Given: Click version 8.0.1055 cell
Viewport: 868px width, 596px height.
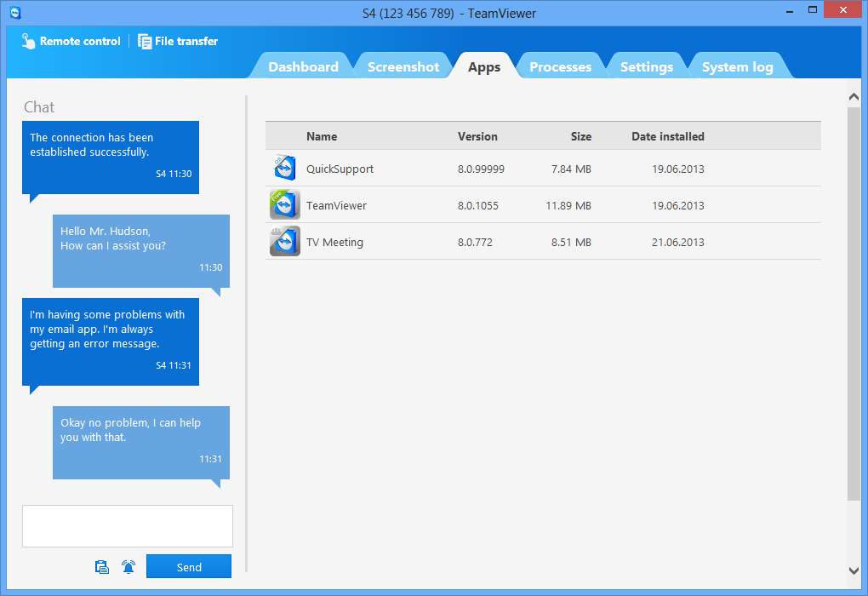Looking at the screenshot, I should tap(477, 205).
